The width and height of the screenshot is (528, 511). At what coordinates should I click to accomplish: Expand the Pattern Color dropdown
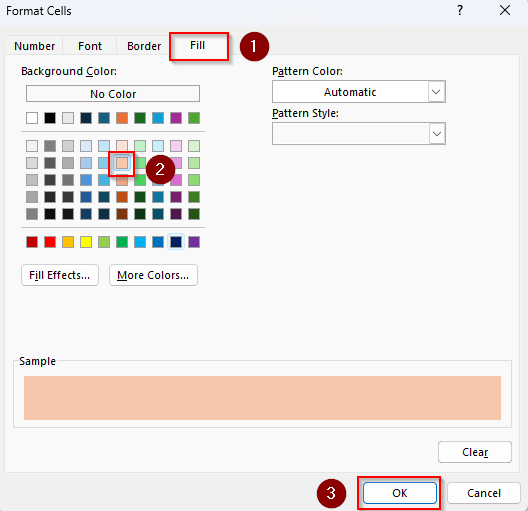(436, 92)
